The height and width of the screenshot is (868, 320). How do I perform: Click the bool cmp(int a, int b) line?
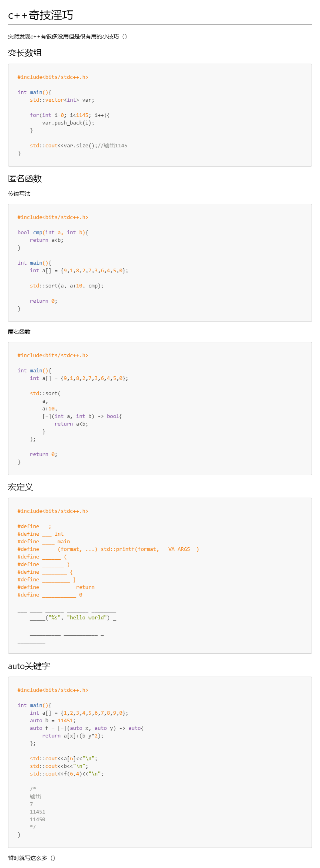pyautogui.click(x=53, y=233)
